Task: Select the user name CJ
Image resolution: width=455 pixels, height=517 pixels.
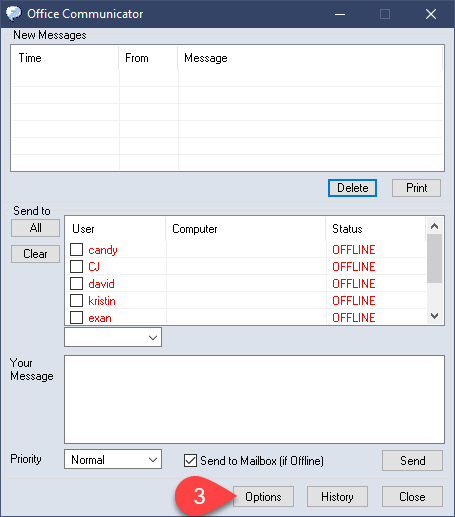Action: click(x=94, y=267)
